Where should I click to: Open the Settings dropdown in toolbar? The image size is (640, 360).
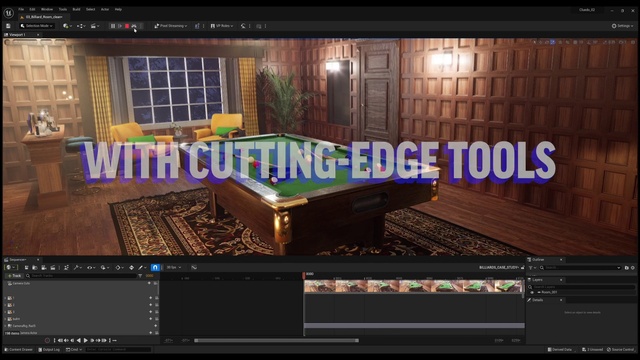tap(622, 26)
